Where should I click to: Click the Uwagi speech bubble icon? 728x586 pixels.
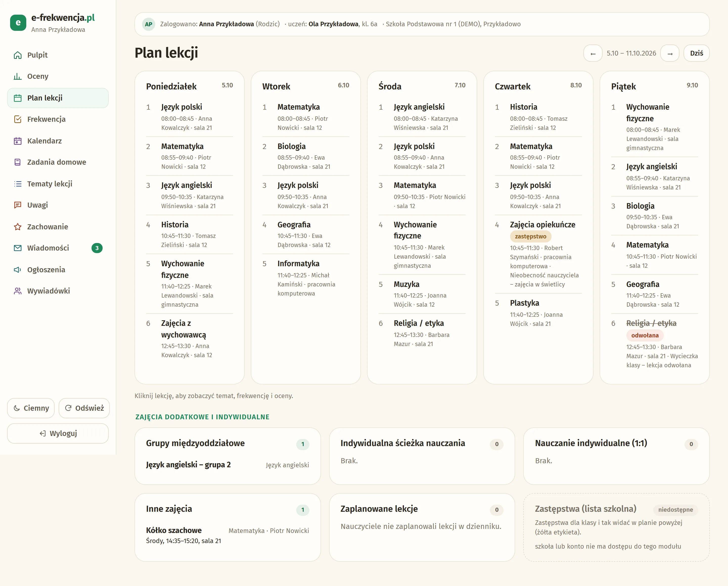click(17, 205)
